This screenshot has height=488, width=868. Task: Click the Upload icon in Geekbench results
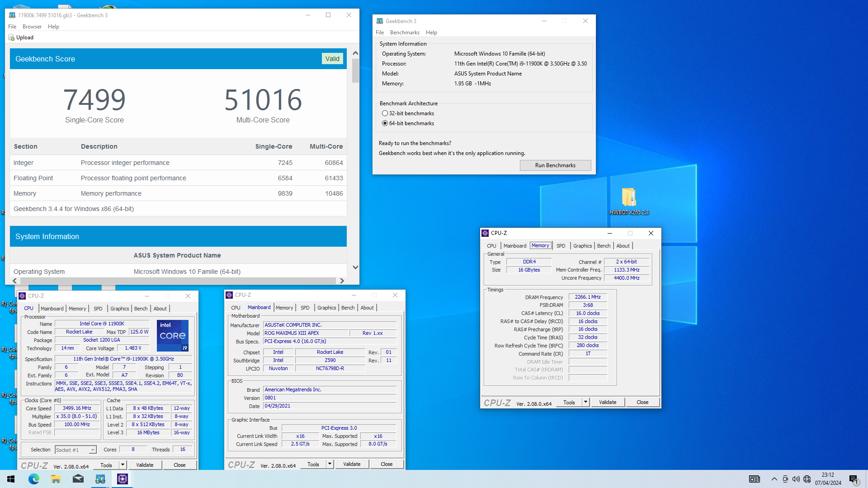(12, 38)
